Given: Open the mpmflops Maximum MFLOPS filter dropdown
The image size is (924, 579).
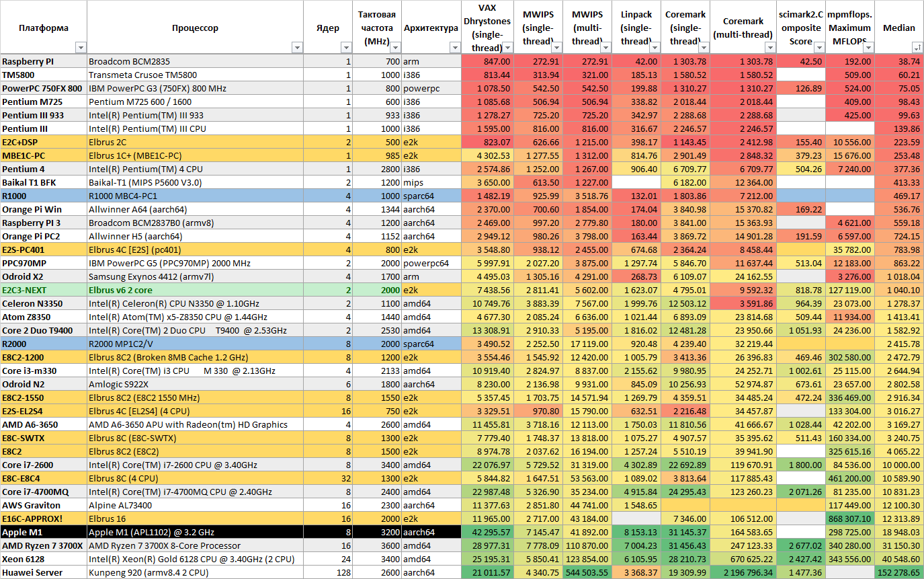Looking at the screenshot, I should tap(869, 48).
